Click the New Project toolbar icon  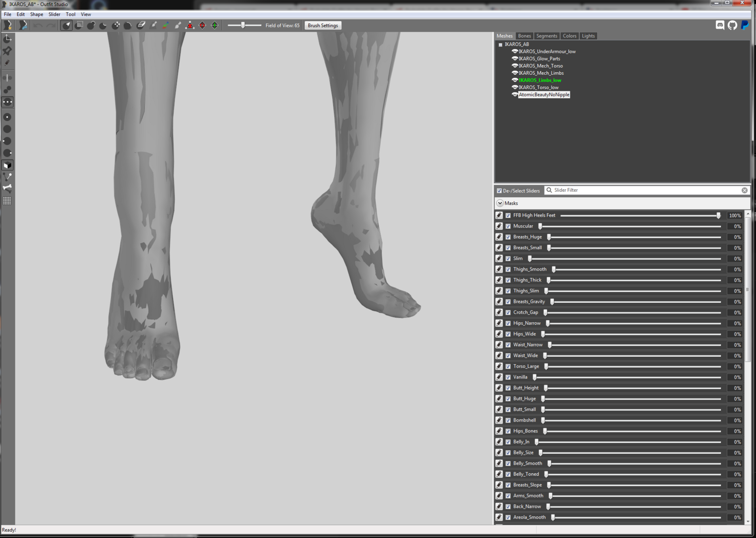[8, 25]
